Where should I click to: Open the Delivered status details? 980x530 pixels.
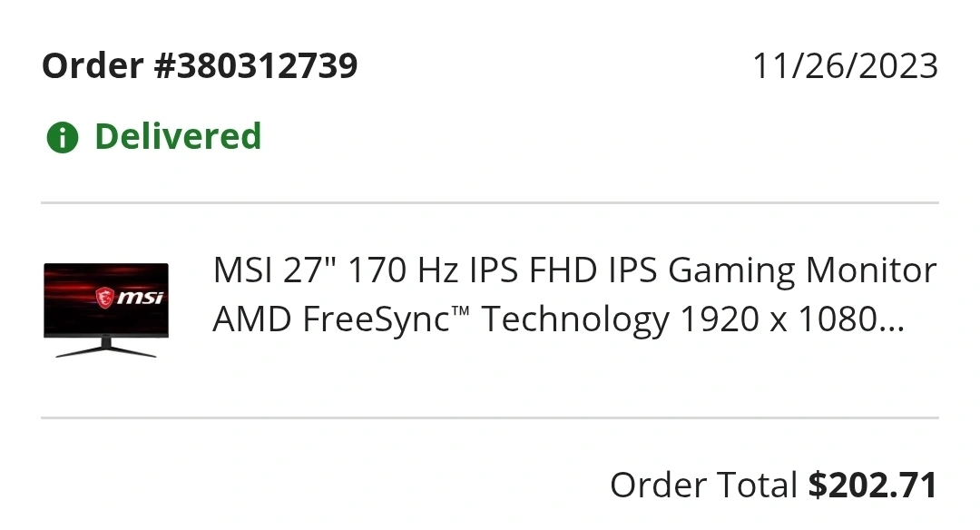tap(178, 136)
